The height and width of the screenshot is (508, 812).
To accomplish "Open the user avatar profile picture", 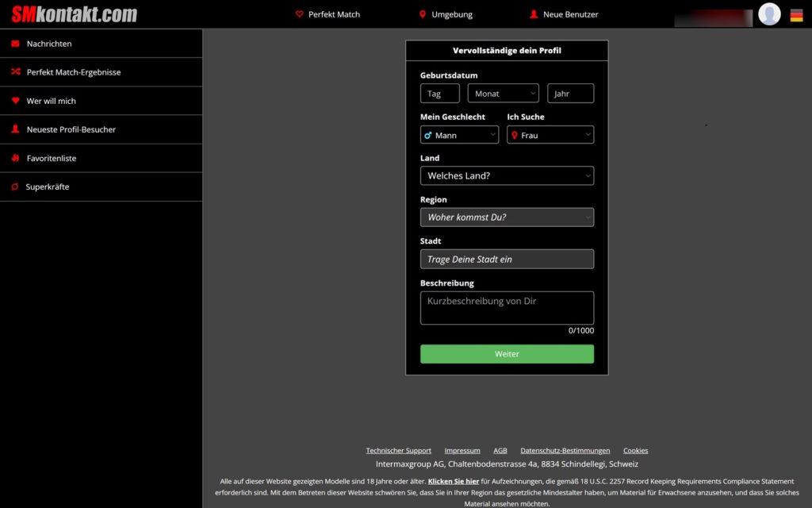I will click(x=769, y=14).
